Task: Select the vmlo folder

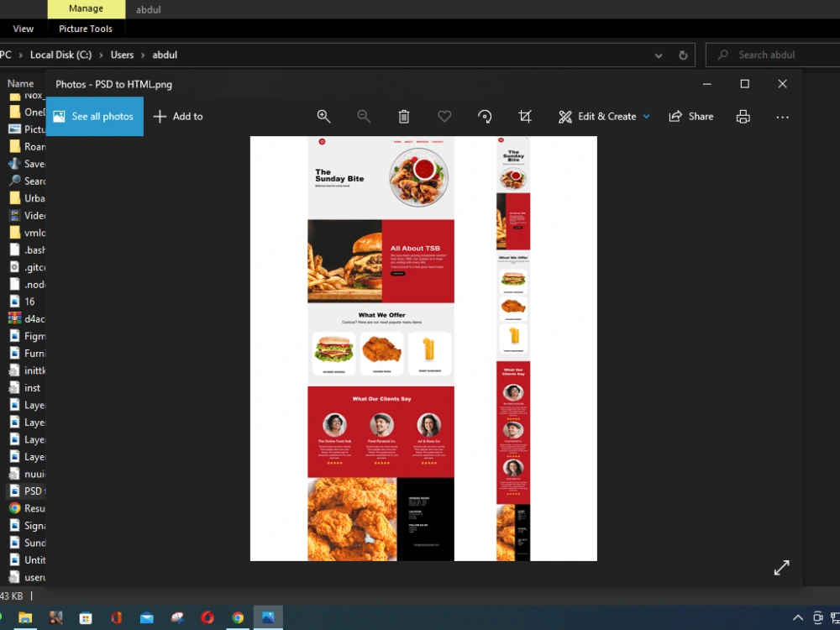Action: point(28,233)
